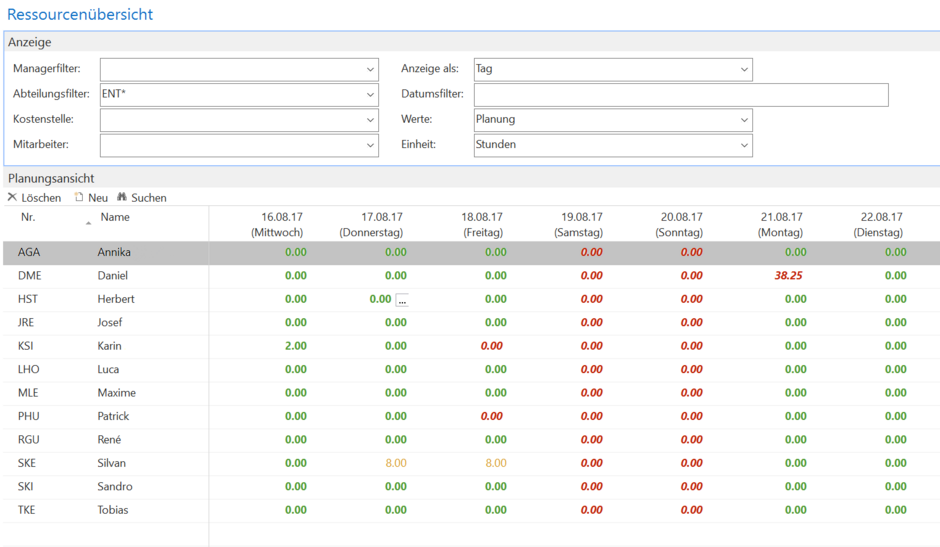Select the AGA row number cell
The width and height of the screenshot is (940, 547).
[29, 253]
